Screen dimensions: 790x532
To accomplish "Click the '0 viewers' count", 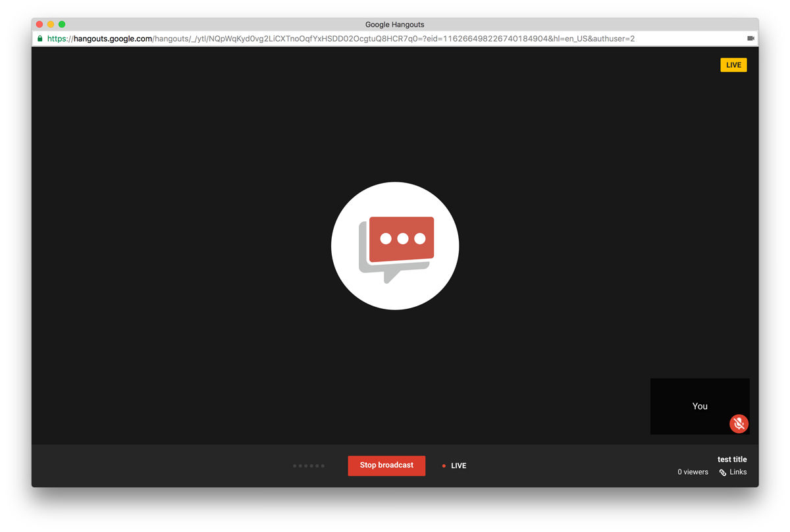I will click(693, 472).
